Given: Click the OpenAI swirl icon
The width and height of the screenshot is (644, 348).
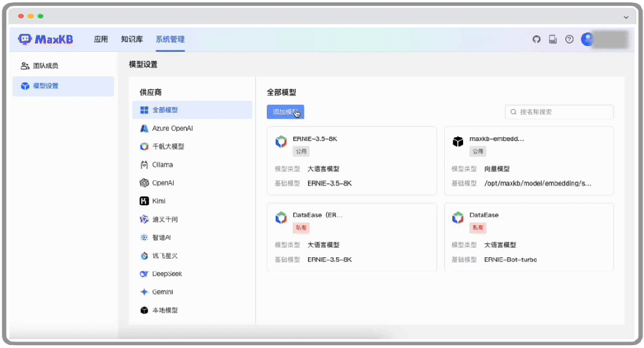Looking at the screenshot, I should click(144, 183).
